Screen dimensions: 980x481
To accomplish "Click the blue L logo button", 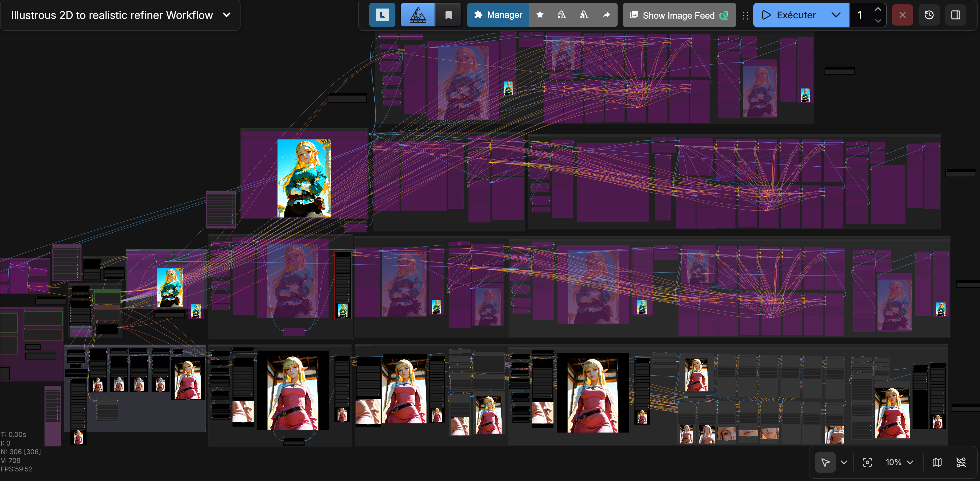I will (382, 15).
